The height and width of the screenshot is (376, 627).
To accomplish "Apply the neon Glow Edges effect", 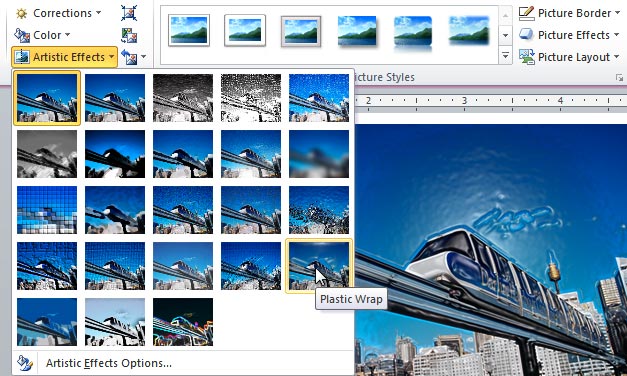I will [x=183, y=322].
